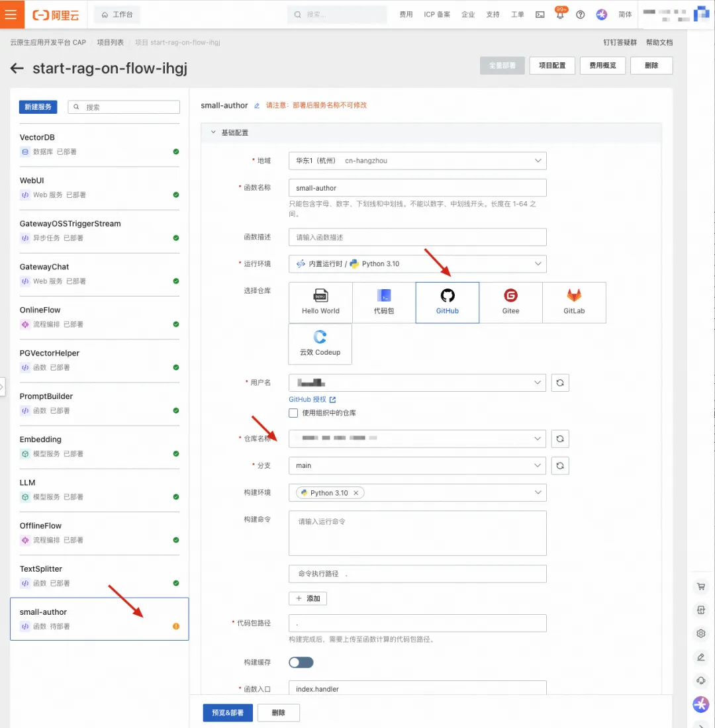Select 云效 Codeup as repository source

pos(320,344)
